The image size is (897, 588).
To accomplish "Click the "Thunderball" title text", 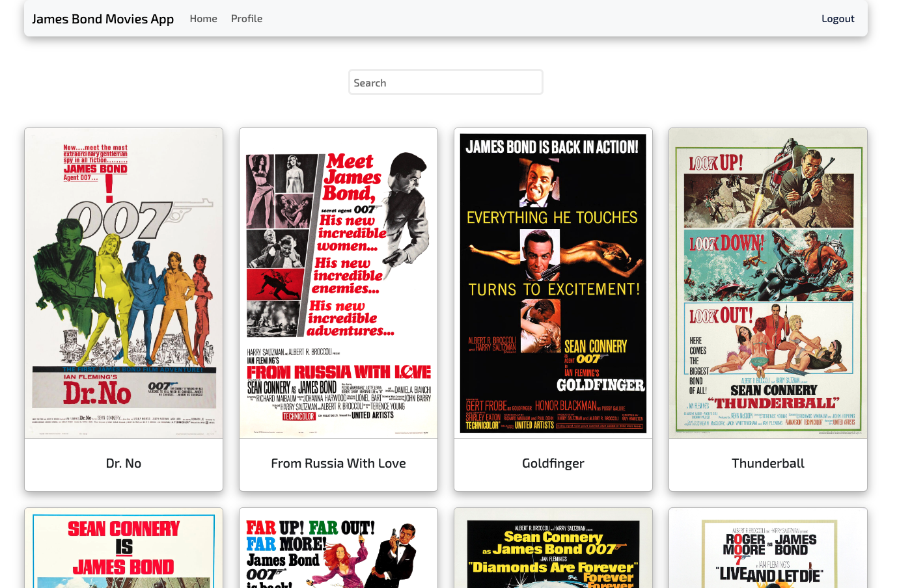I will tap(768, 463).
